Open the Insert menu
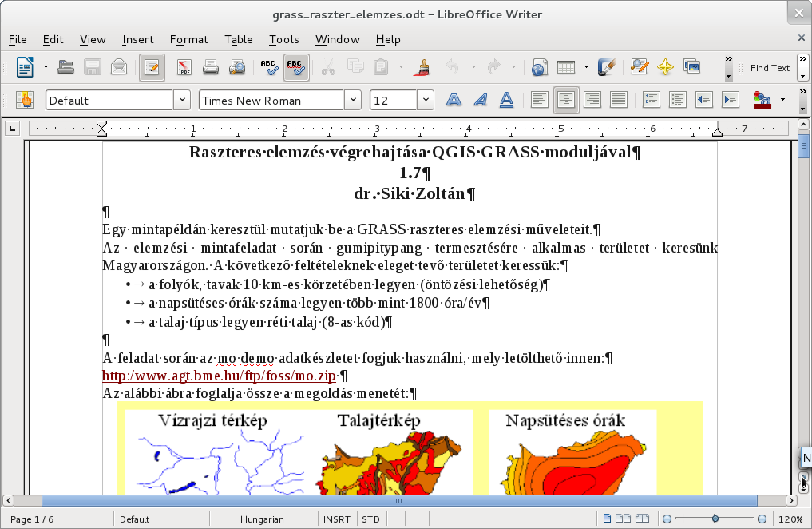Image resolution: width=812 pixels, height=529 pixels. pos(138,39)
